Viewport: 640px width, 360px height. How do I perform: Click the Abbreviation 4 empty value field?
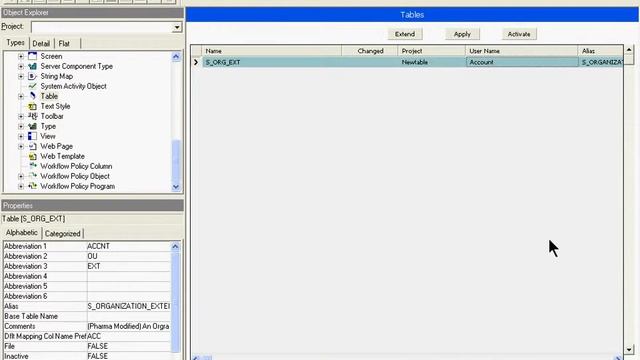(129, 276)
